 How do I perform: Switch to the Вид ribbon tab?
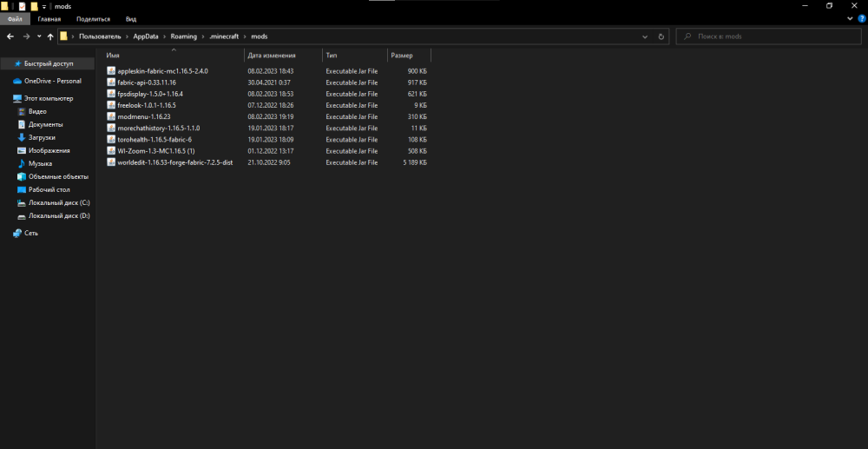(131, 19)
